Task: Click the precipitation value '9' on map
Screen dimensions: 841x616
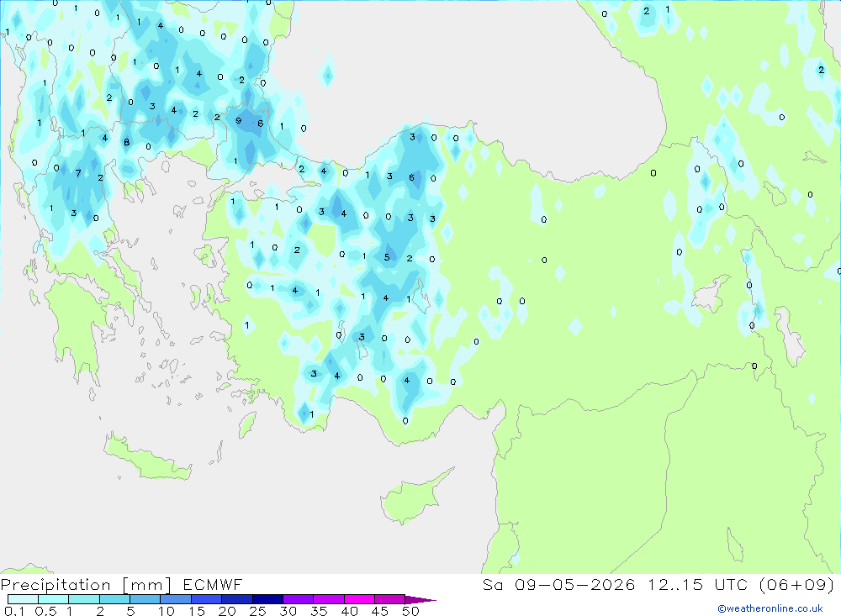Action: pyautogui.click(x=239, y=121)
